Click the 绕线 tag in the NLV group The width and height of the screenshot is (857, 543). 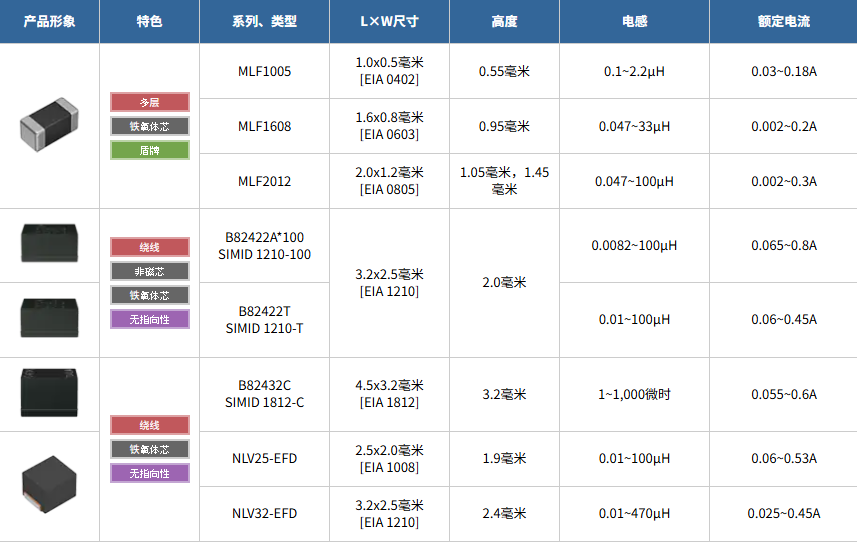pyautogui.click(x=150, y=425)
